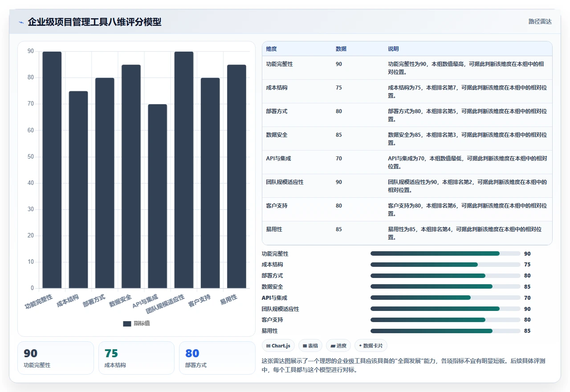Viewport: 570px width, 392px height.
Task: Click the 部署方式 progress bar
Action: 445,276
